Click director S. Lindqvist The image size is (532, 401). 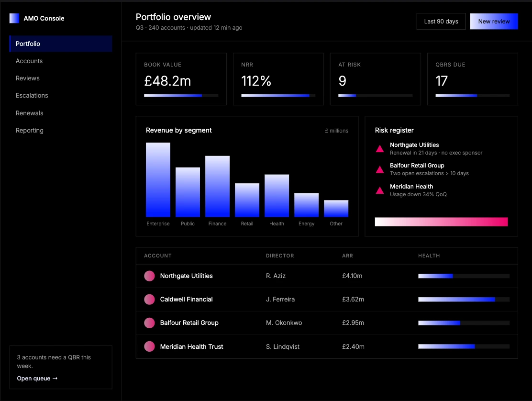[x=283, y=346]
